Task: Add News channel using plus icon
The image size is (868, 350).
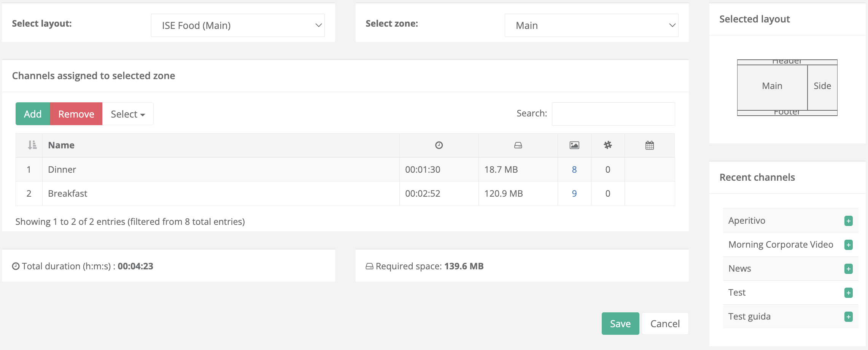Action: (848, 269)
